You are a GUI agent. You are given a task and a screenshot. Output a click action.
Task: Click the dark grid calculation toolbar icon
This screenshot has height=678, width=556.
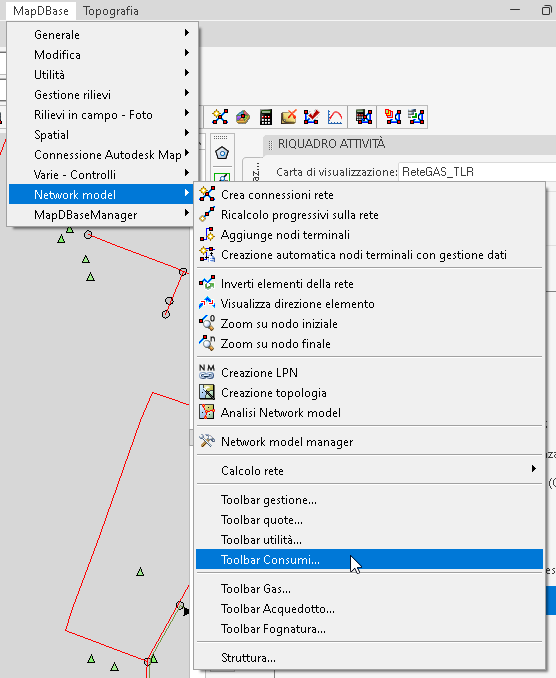point(364,117)
